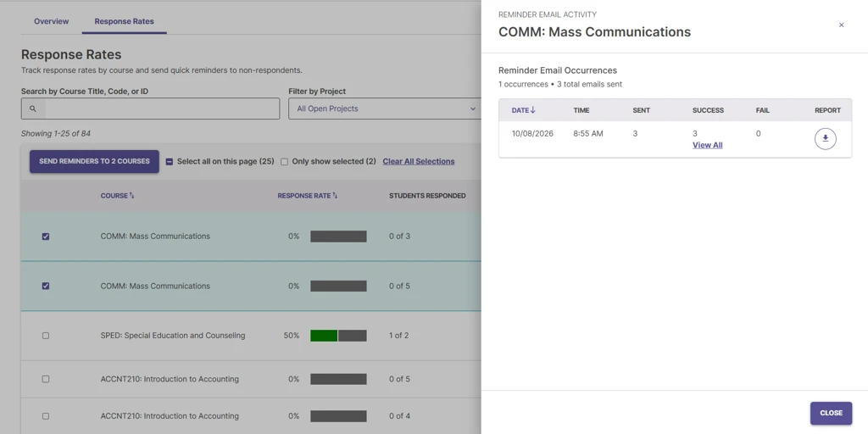Check the SPED: Special Education and Counseling row

click(46, 336)
